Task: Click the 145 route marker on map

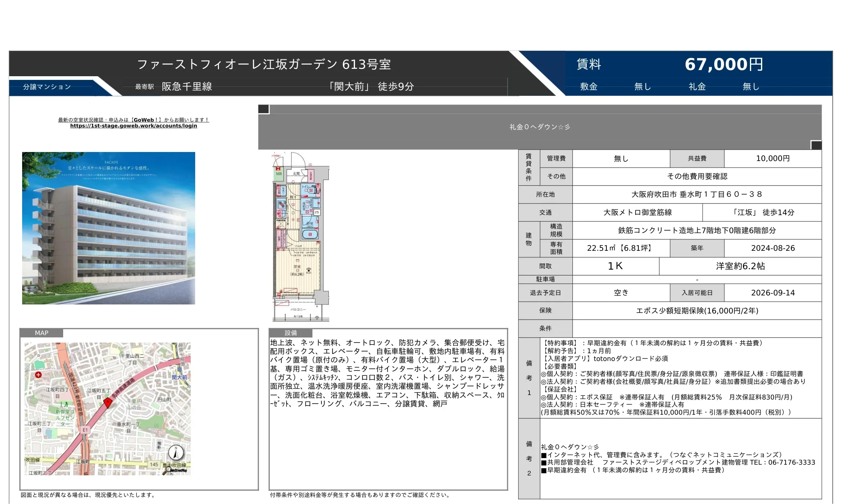Action: pyautogui.click(x=154, y=464)
